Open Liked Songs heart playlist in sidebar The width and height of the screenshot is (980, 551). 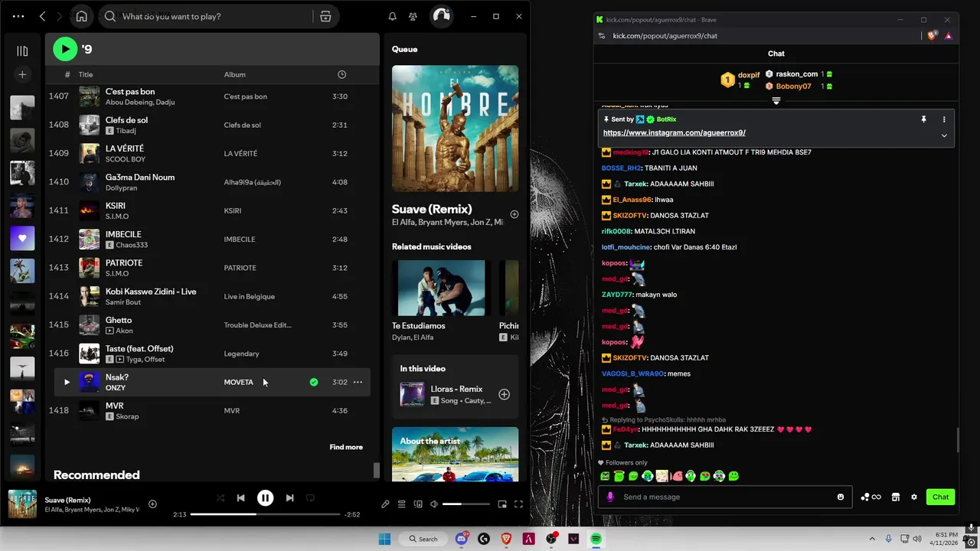[22, 238]
